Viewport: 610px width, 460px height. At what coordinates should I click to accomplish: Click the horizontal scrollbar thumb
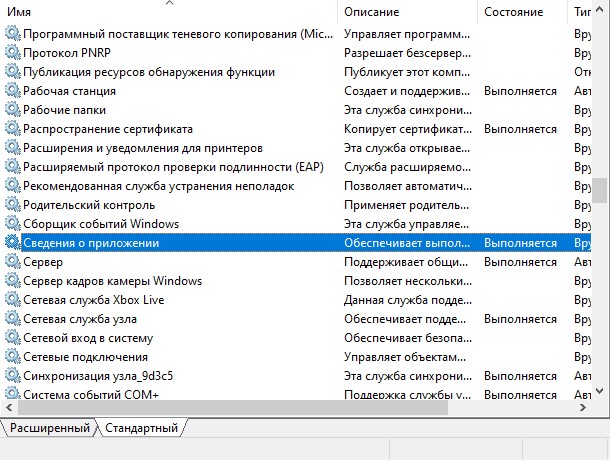(233, 407)
